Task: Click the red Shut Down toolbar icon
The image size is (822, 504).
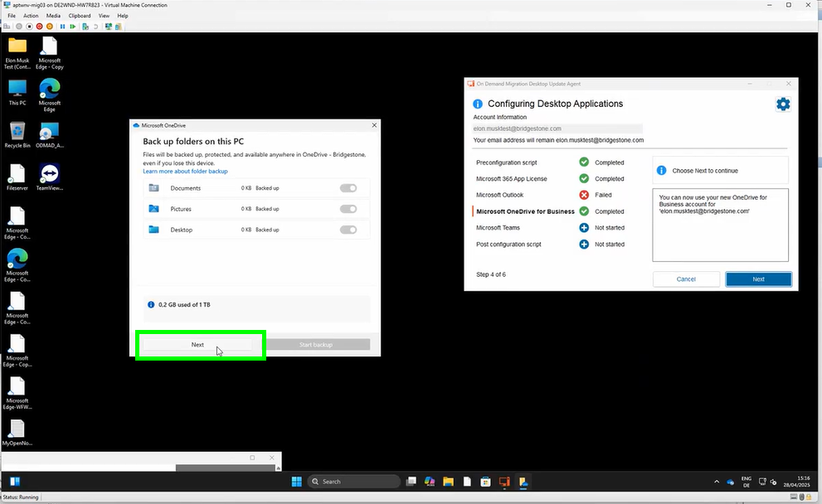Action: (39, 27)
